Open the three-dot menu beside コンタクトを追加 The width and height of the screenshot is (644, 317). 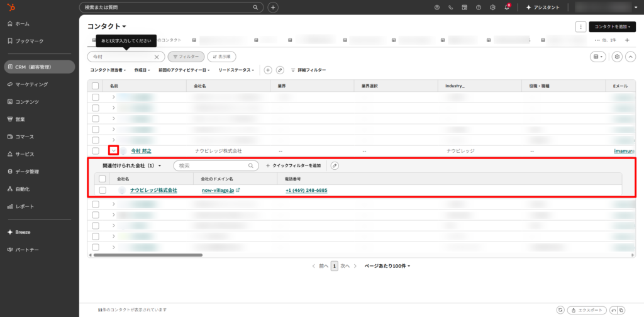(x=580, y=26)
